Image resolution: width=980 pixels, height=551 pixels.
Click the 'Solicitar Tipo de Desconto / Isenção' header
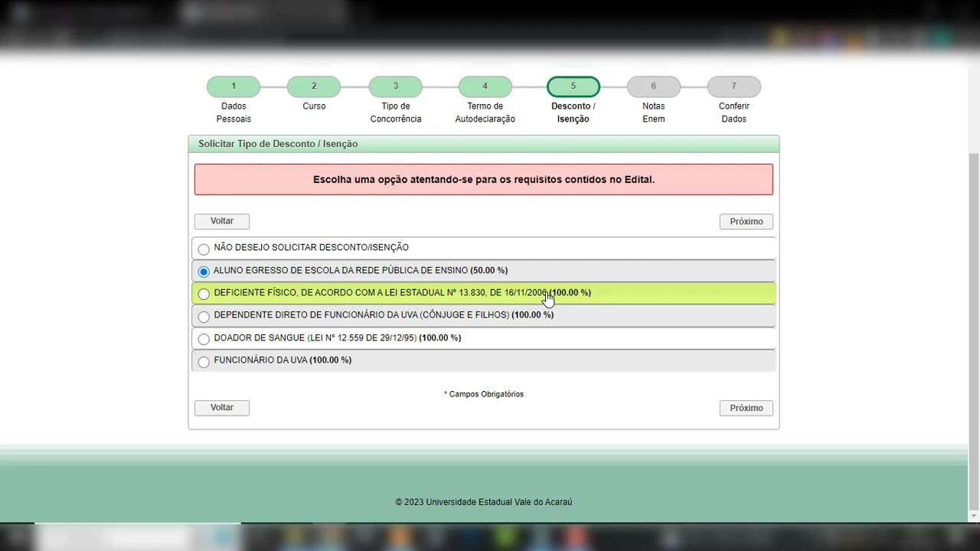click(x=484, y=144)
